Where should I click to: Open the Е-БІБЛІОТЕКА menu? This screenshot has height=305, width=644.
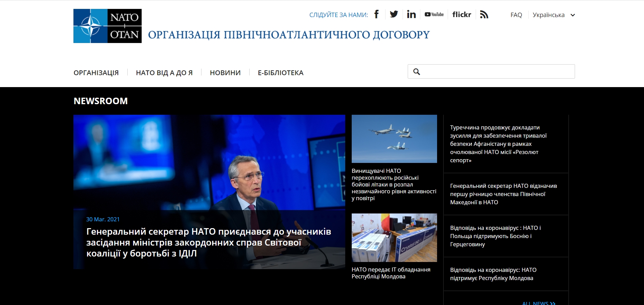click(281, 73)
